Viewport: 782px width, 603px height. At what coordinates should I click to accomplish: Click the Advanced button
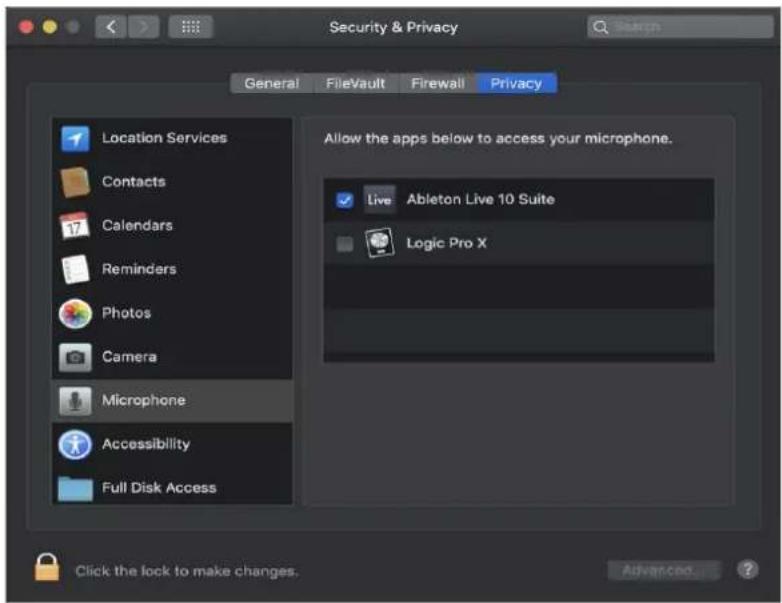[x=664, y=570]
